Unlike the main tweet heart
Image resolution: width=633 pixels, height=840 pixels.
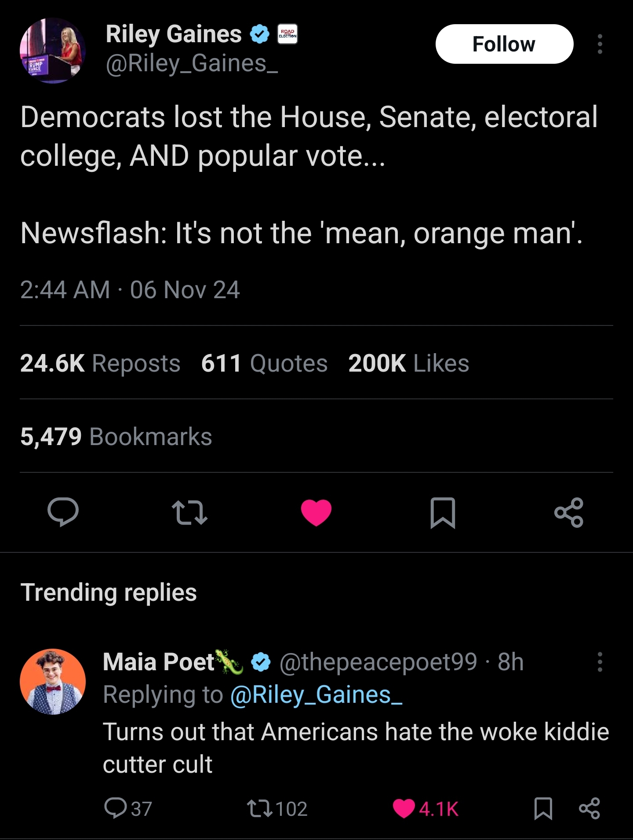point(316,512)
